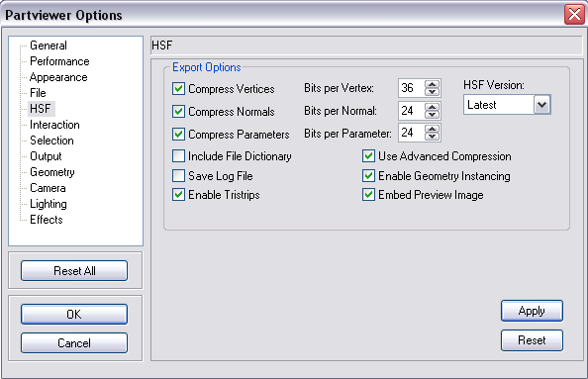Check the Save Log File option
Screen dimensions: 588x379
[x=178, y=175]
